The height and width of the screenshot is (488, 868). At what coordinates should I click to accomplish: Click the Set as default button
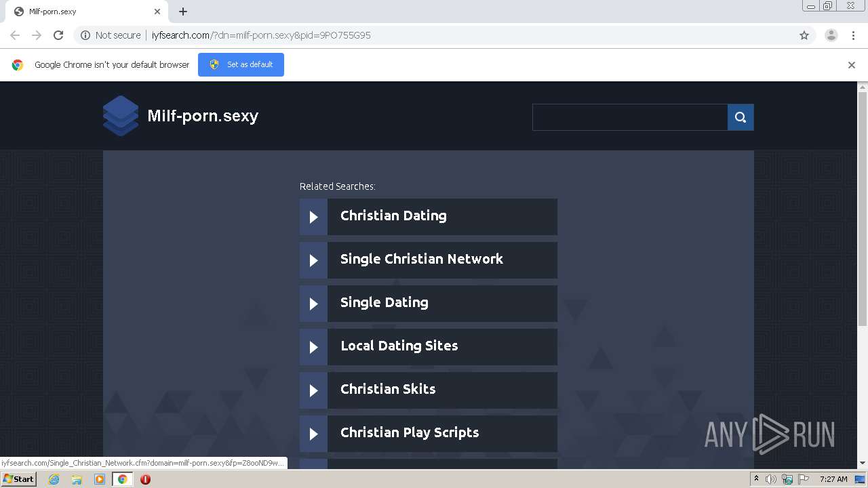[241, 65]
